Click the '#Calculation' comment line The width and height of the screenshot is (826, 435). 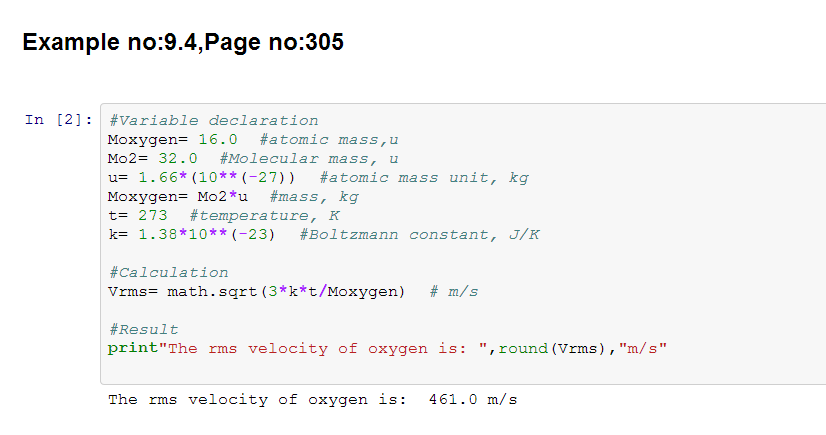click(167, 272)
